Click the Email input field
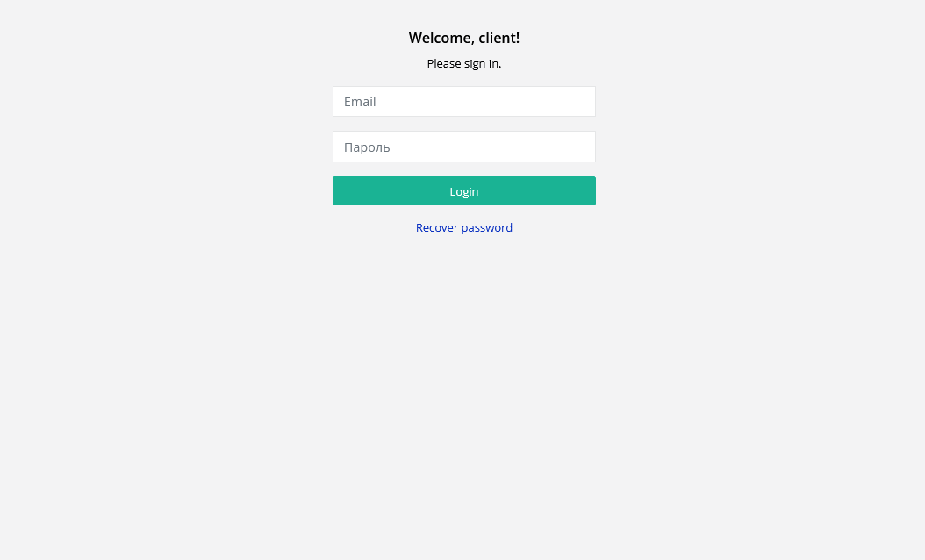The width and height of the screenshot is (925, 560). [463, 102]
